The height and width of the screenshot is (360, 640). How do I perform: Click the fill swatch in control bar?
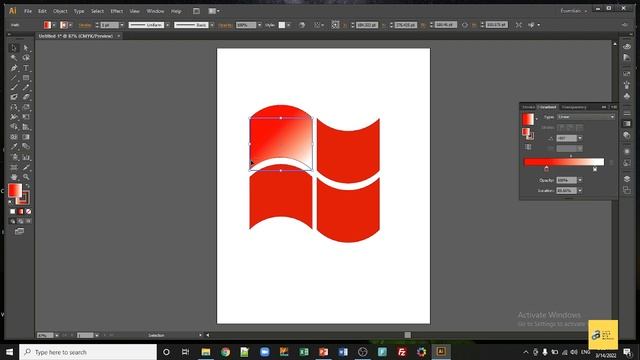47,25
